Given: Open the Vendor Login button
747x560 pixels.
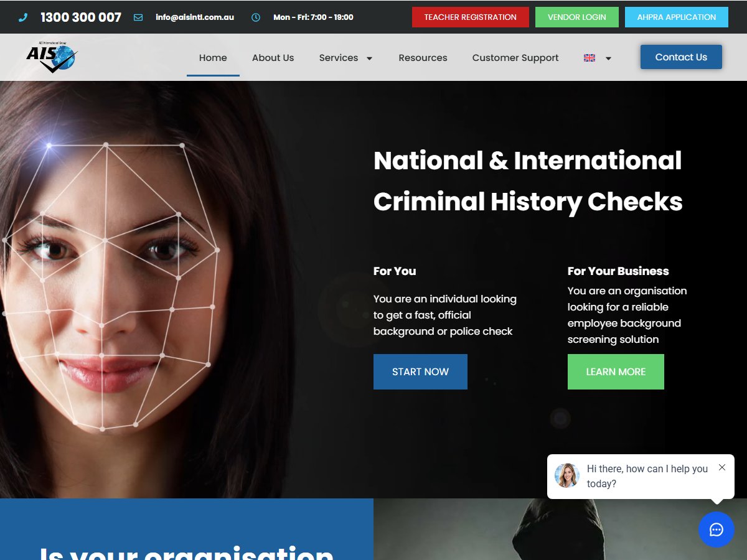Looking at the screenshot, I should tap(577, 17).
